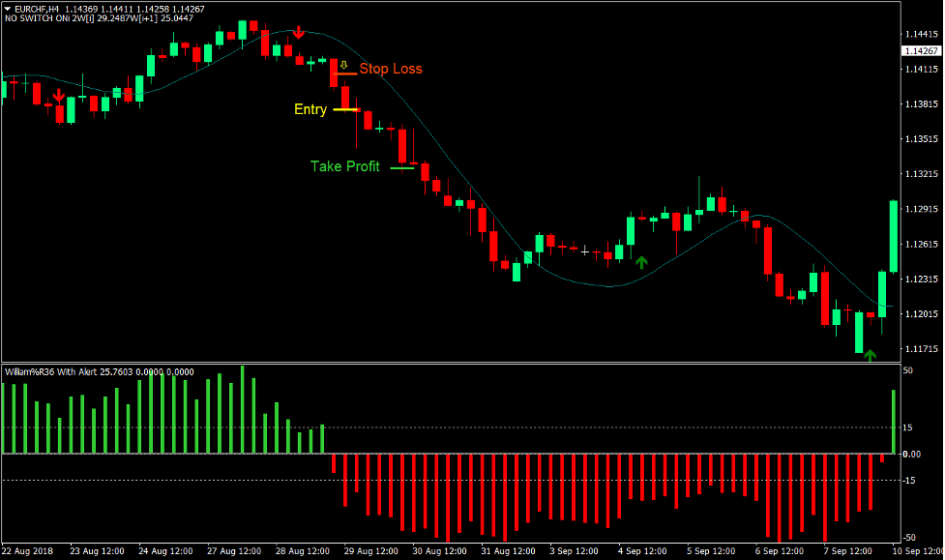This screenshot has height=560, width=945.
Task: Select the yellow Entry line marker
Action: click(x=344, y=111)
